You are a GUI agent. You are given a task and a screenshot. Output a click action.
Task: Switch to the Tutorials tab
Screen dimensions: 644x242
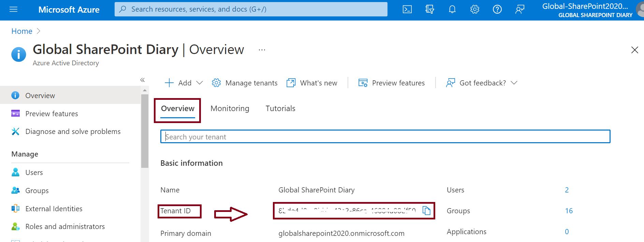point(280,108)
